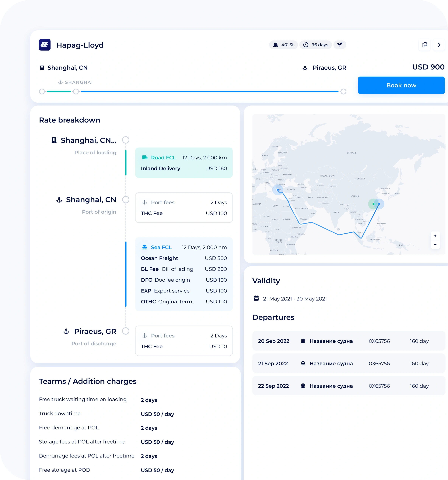
Task: Click the Piraeus marker on the map
Action: pyautogui.click(x=278, y=190)
